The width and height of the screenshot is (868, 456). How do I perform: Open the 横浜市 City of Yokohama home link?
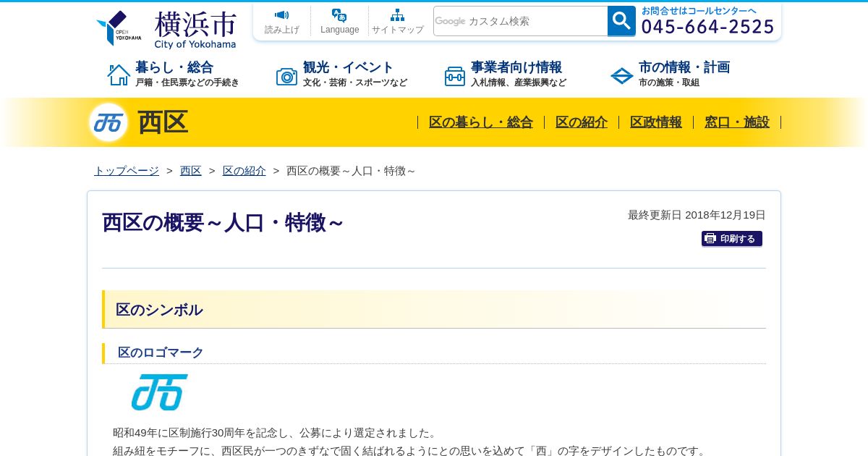195,30
